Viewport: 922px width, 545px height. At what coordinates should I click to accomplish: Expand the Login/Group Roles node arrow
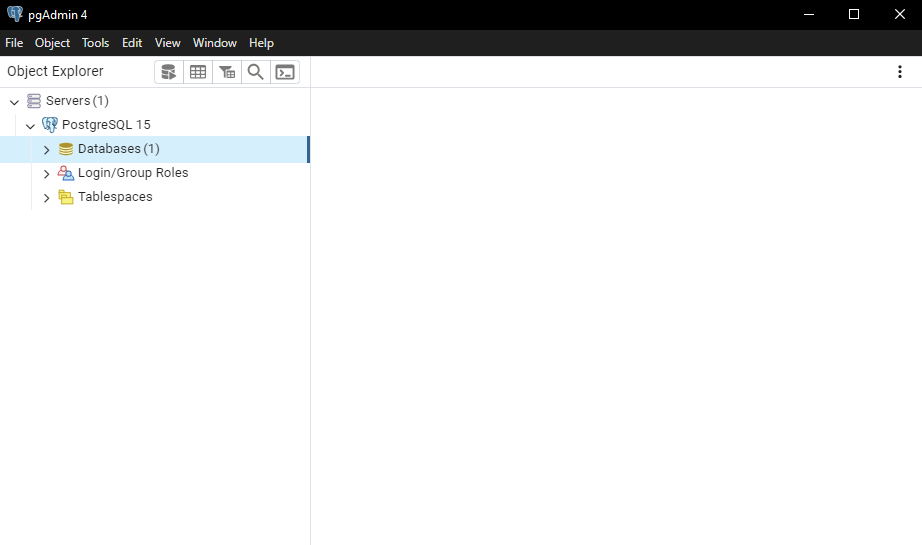46,174
